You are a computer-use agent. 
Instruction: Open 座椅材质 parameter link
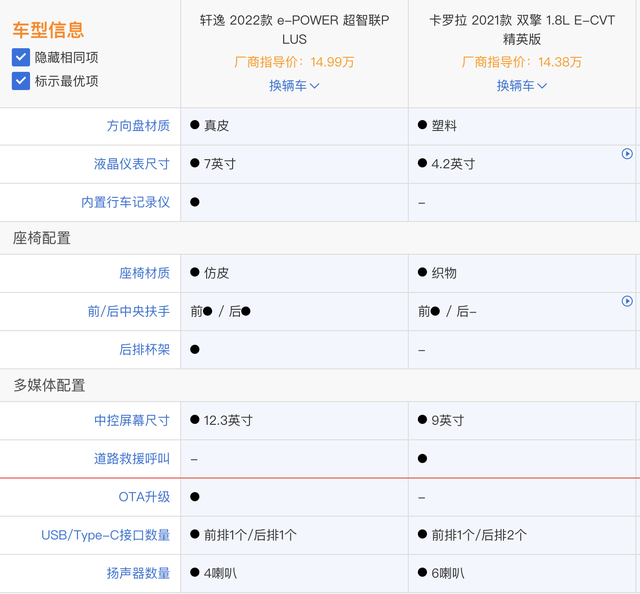click(144, 273)
